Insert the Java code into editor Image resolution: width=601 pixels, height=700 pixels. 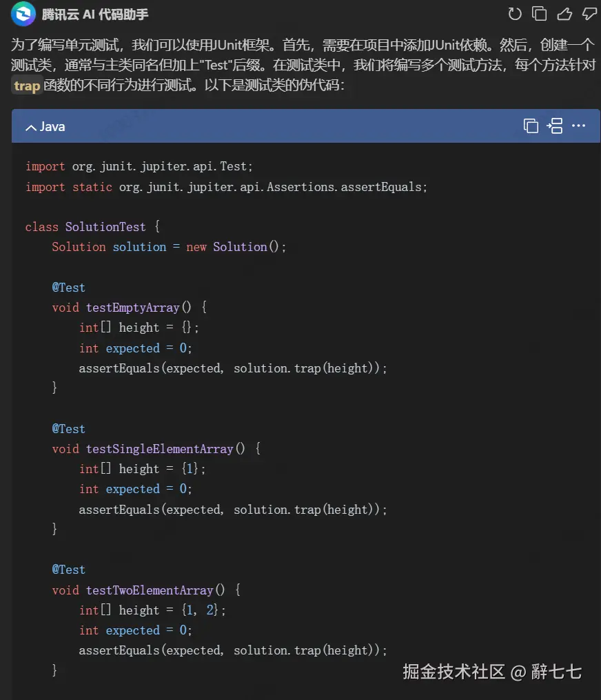point(555,126)
